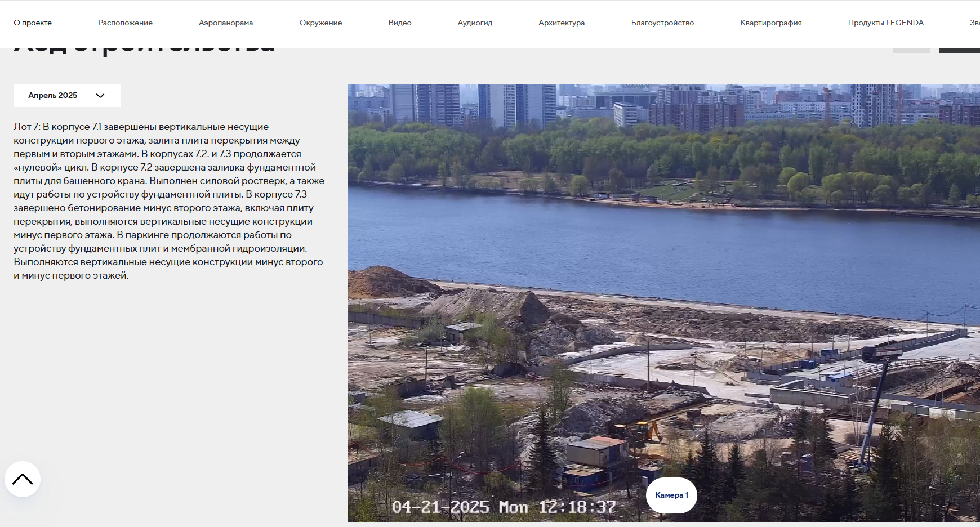
Task: Go to the Расположение section
Action: pyautogui.click(x=125, y=23)
